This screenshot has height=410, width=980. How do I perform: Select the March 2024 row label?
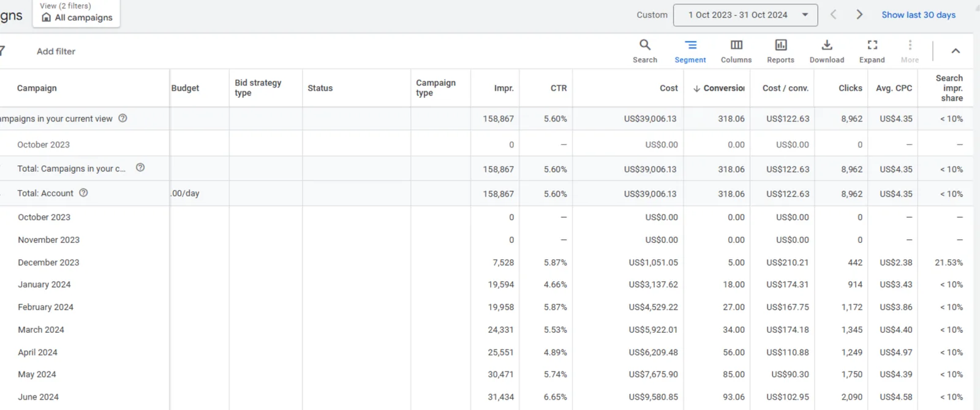(x=41, y=330)
